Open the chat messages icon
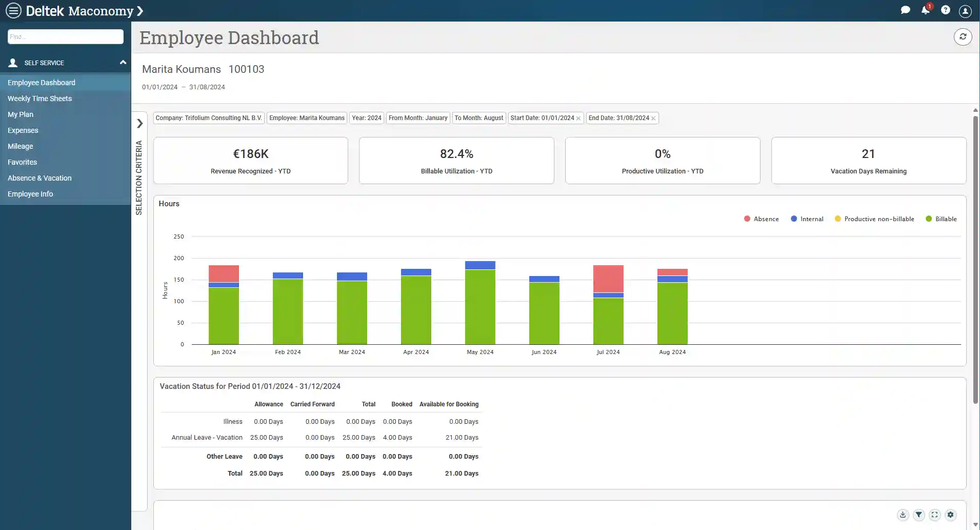Screen dimensions: 980x530 [x=905, y=10]
